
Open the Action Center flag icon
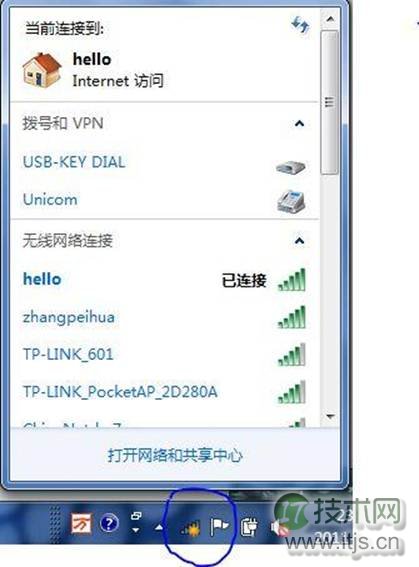[x=219, y=526]
